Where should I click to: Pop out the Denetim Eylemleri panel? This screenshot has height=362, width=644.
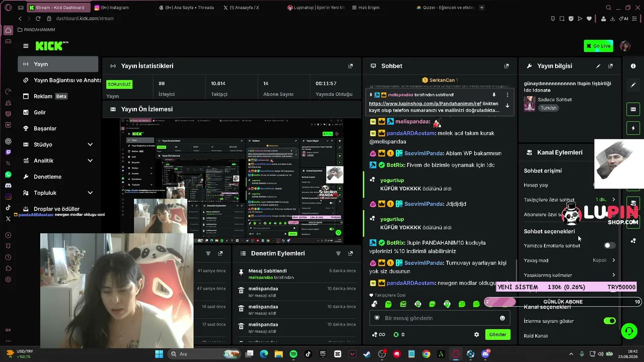pyautogui.click(x=350, y=253)
